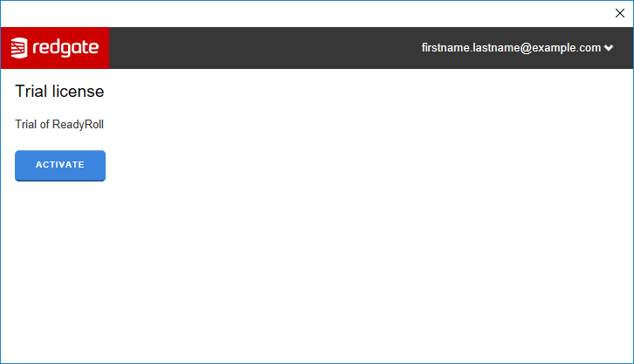Click the words 'Trial of' in the description
The image size is (634, 364).
32,124
